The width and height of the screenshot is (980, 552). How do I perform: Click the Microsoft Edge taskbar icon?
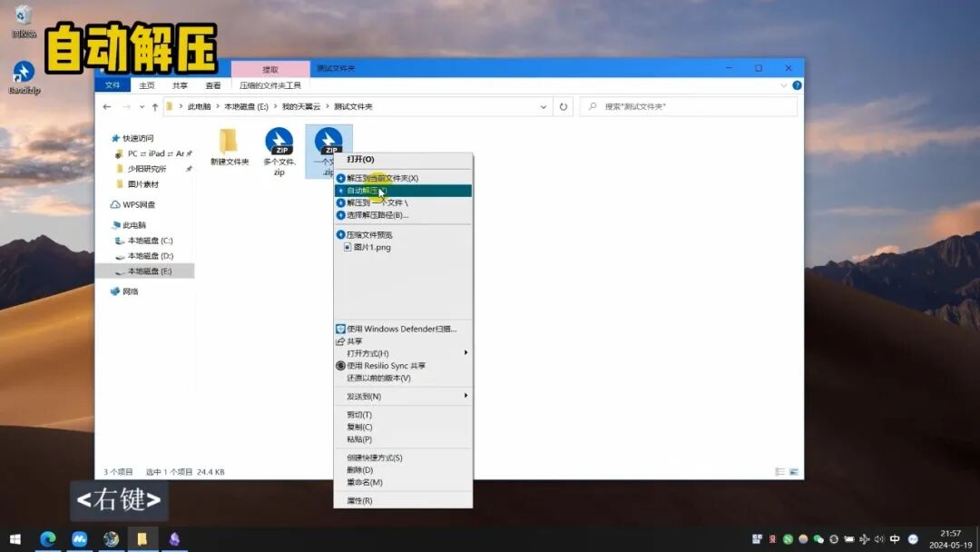point(47,539)
